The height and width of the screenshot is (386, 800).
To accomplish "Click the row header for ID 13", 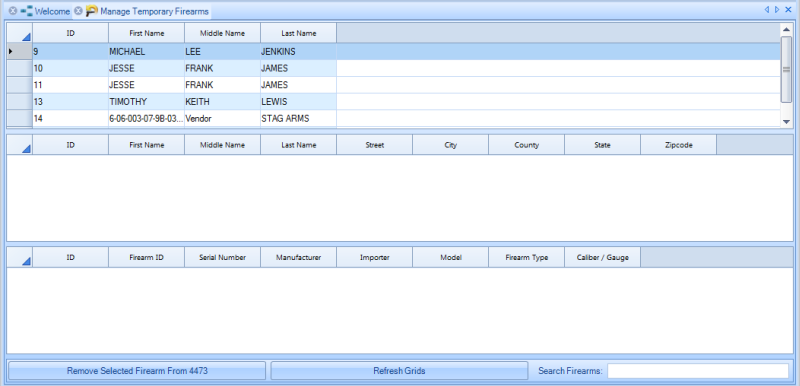I will coord(19,102).
